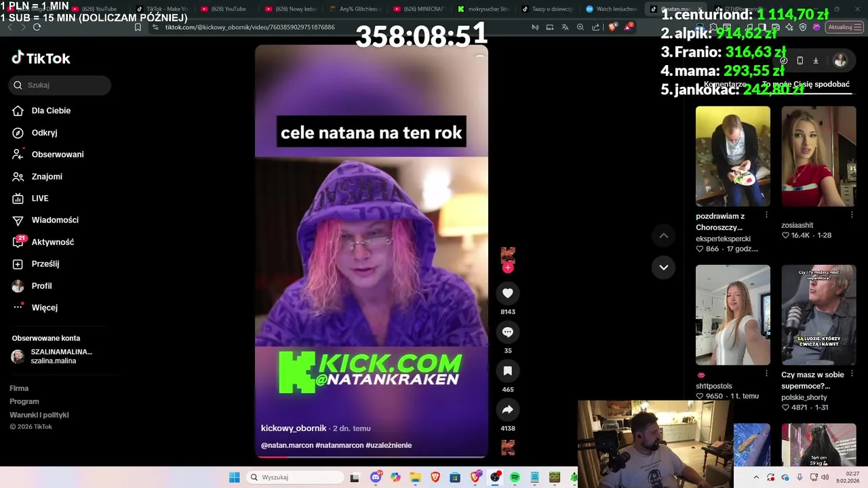Image resolution: width=868 pixels, height=488 pixels.
Task: Focus the Szukaj search field
Action: click(60, 85)
